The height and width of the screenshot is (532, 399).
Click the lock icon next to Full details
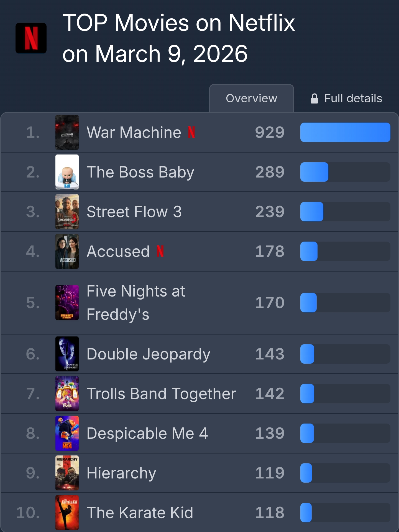(x=314, y=98)
